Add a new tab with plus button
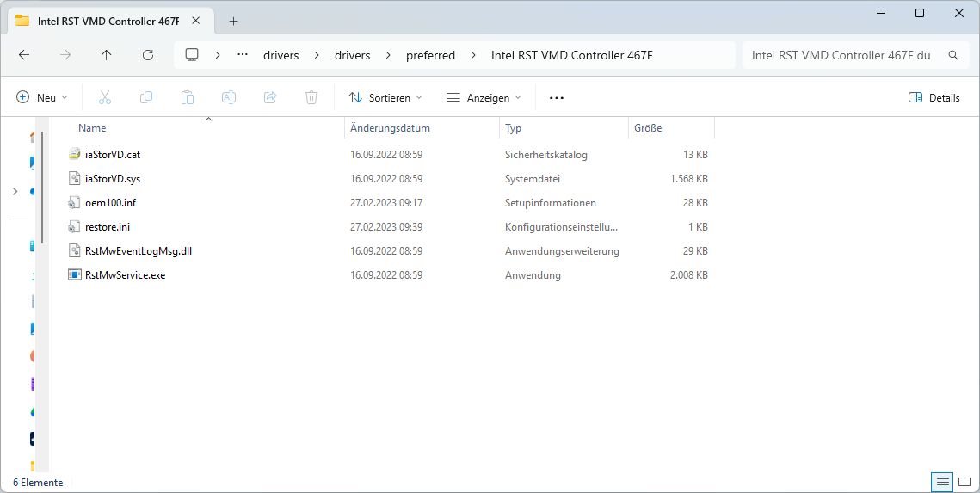This screenshot has height=493, width=980. tap(233, 21)
